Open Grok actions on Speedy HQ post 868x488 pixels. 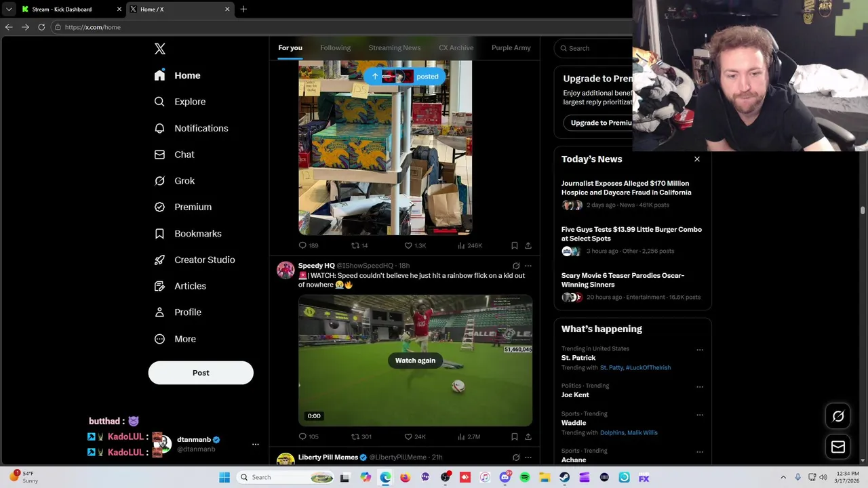(x=516, y=266)
